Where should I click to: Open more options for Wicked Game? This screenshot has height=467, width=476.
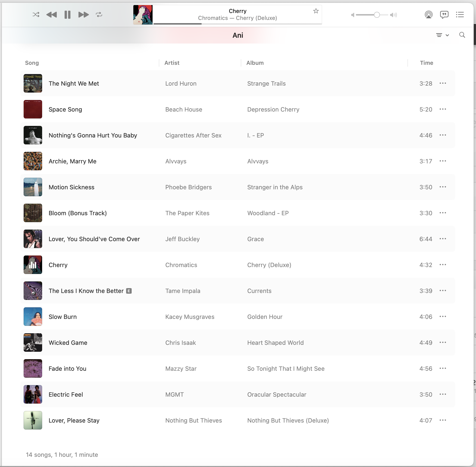click(x=443, y=342)
